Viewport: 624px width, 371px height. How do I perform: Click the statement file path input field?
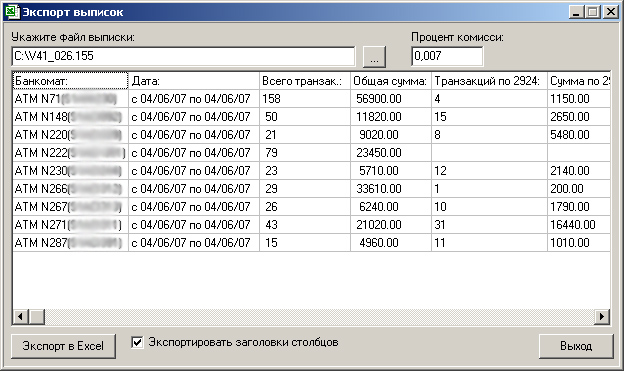[183, 56]
